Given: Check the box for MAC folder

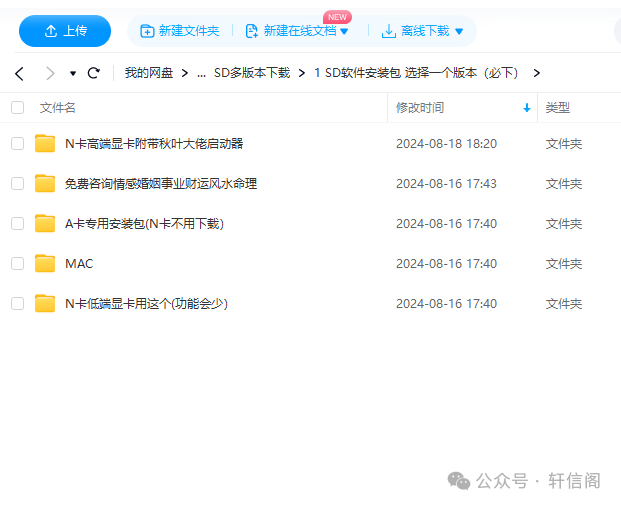Looking at the screenshot, I should (x=17, y=264).
